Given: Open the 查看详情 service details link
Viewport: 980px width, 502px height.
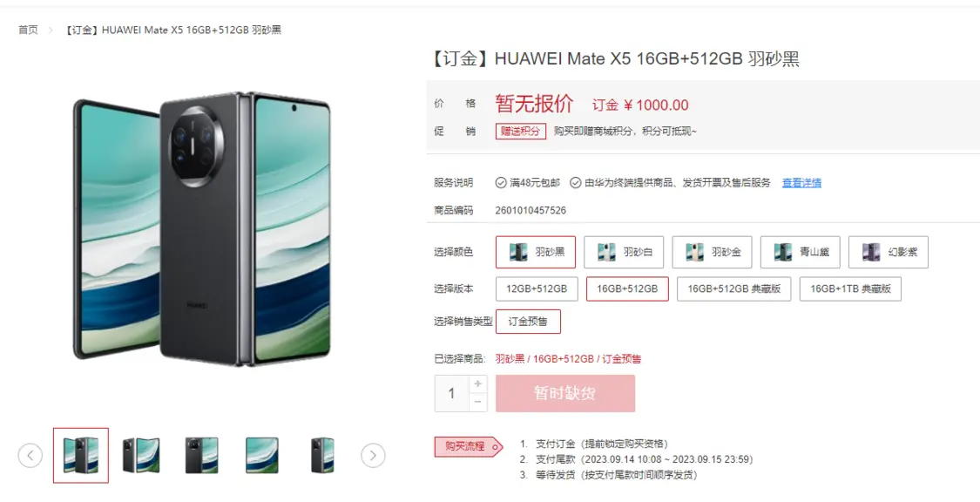Looking at the screenshot, I should coord(802,182).
